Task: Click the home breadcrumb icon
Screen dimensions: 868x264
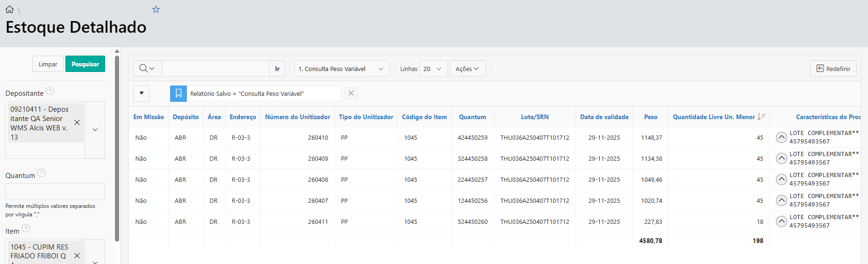Action: [x=9, y=9]
